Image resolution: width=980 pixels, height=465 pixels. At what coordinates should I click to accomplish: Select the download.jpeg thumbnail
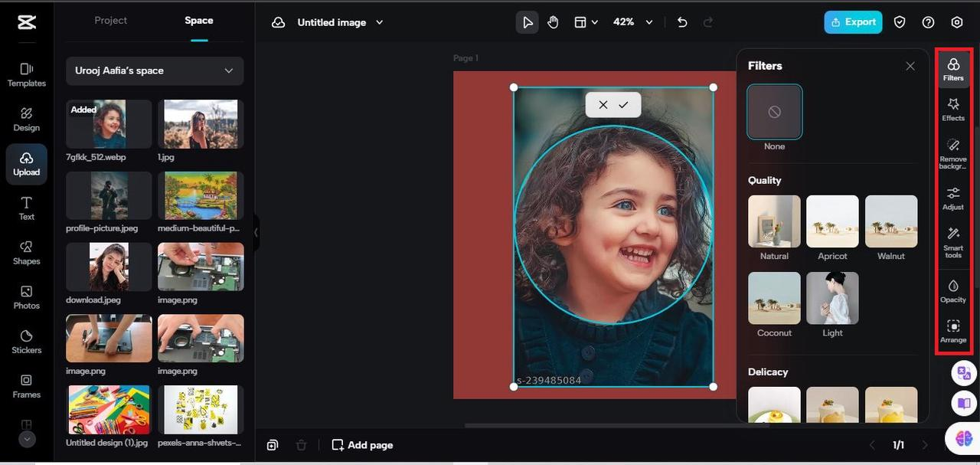click(x=109, y=267)
